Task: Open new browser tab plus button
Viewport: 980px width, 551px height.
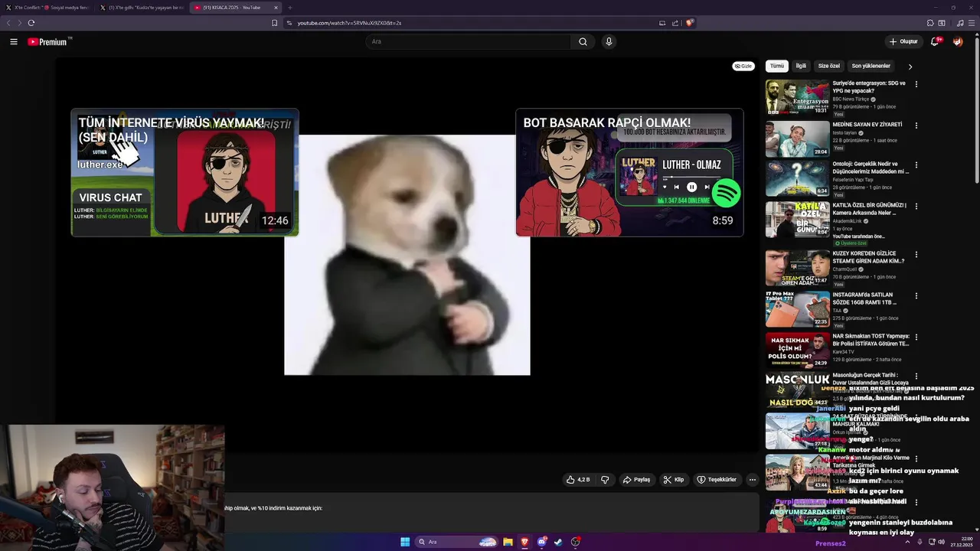Action: tap(289, 8)
